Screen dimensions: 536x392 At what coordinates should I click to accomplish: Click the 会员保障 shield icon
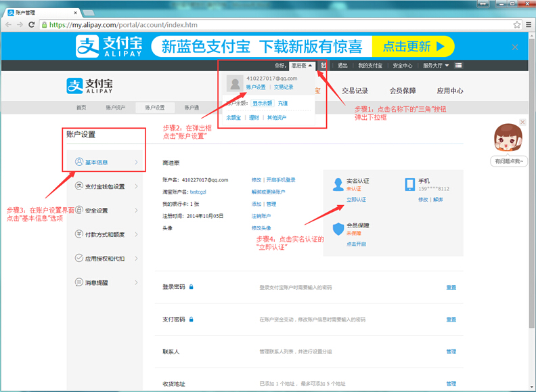338,229
